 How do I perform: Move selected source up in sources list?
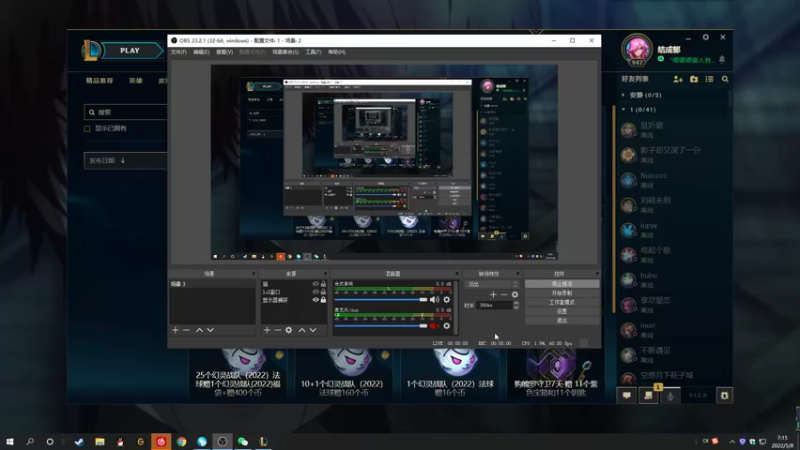(x=302, y=330)
